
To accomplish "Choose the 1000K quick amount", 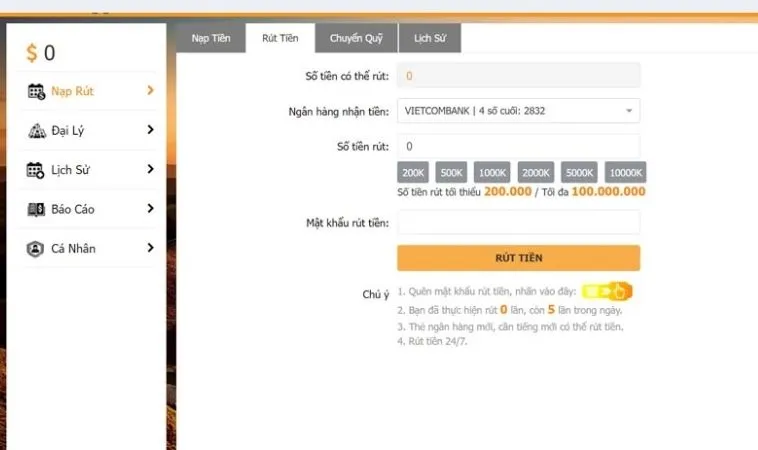I will tap(492, 173).
